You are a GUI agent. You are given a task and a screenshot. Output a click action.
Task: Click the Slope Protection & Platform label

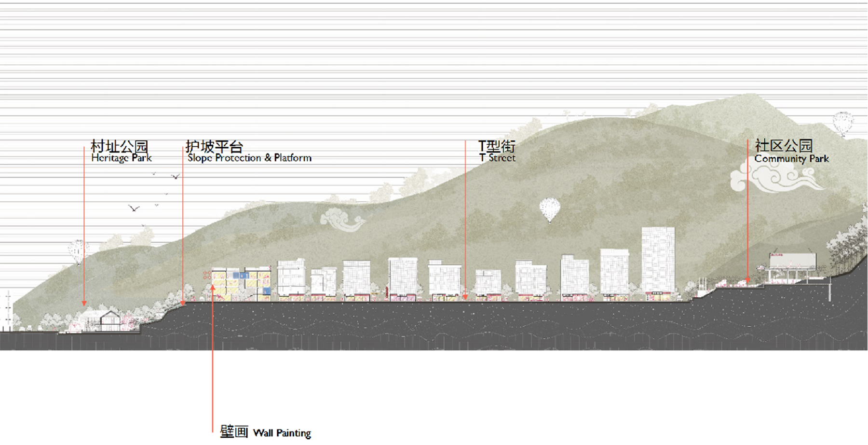249,158
